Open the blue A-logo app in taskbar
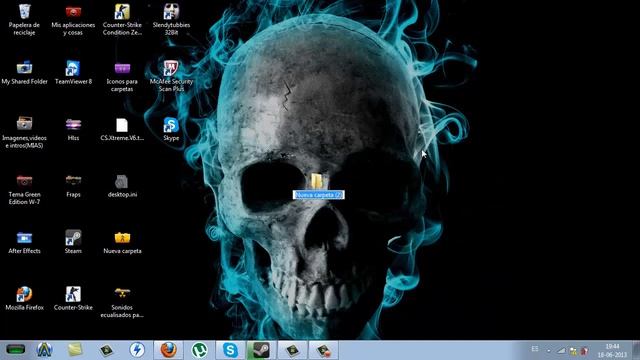This screenshot has width=640, height=360. pos(44,350)
